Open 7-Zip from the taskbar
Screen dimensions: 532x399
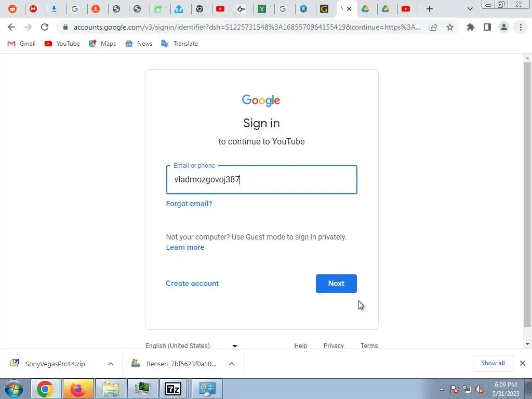(173, 389)
